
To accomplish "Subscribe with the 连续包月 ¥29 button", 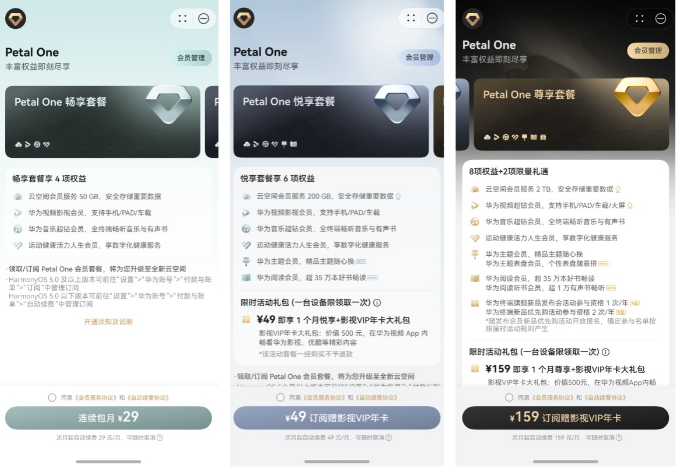I will click(108, 417).
